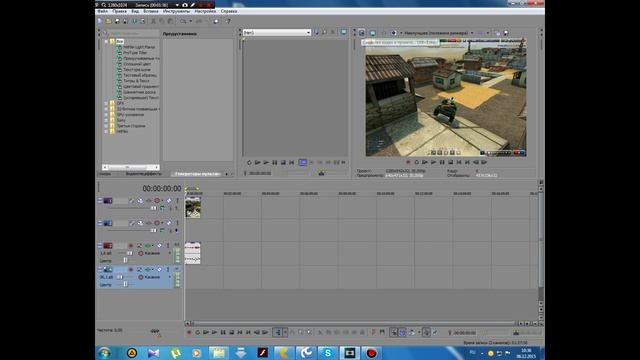
Task: Toggle loop playback in the timeline transport
Action: click(198, 333)
